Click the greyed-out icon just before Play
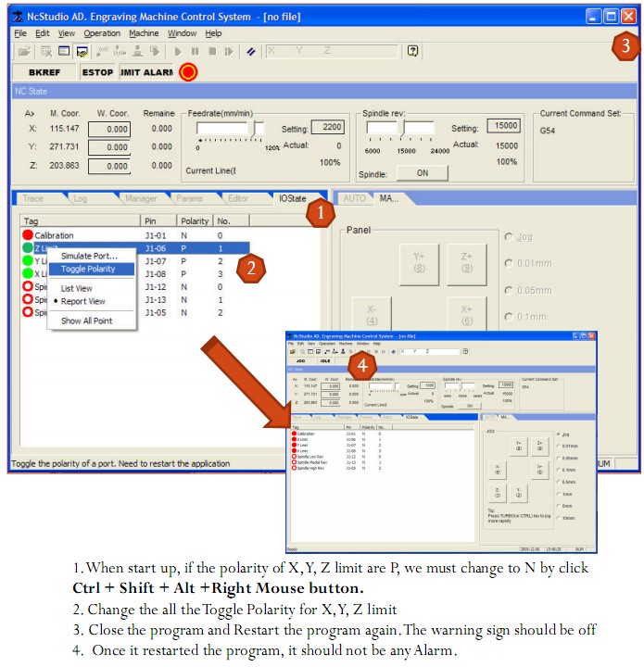Screen dimensions: 644x667 155,52
